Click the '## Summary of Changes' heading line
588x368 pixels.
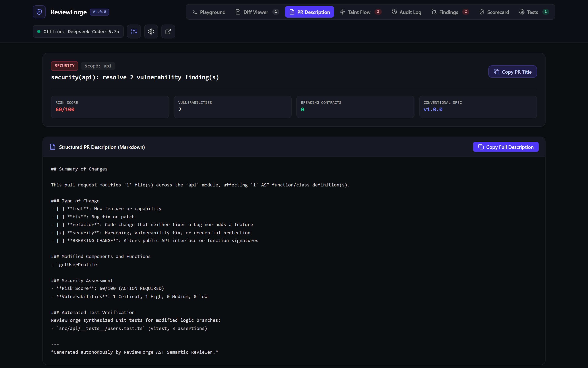(79, 169)
